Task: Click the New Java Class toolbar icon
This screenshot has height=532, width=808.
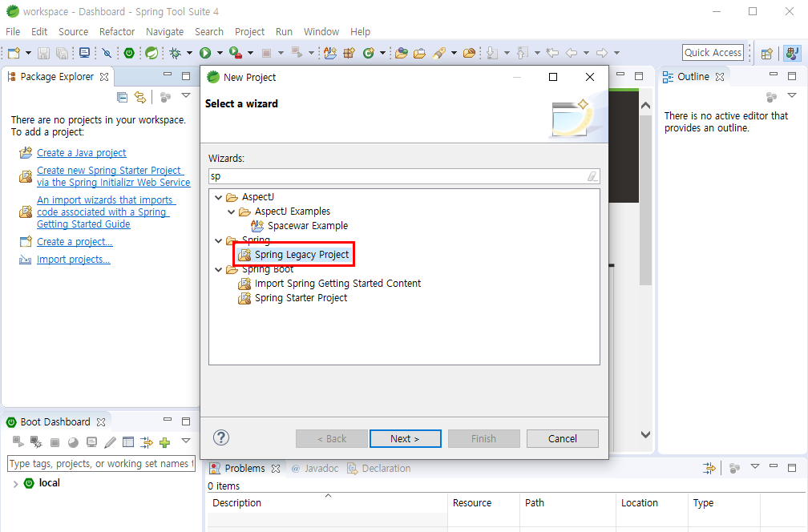Action: [x=369, y=53]
